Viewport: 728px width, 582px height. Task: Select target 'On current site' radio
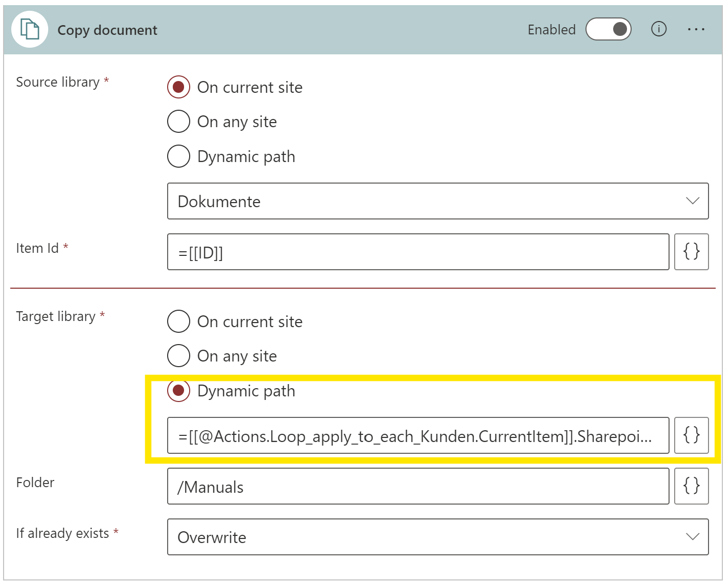(x=179, y=322)
